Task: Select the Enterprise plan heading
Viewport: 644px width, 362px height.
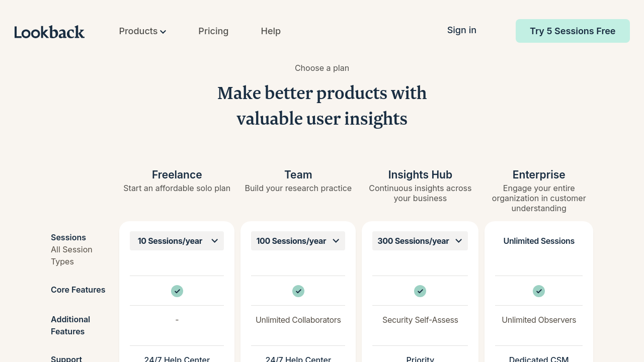Action: coord(539,174)
